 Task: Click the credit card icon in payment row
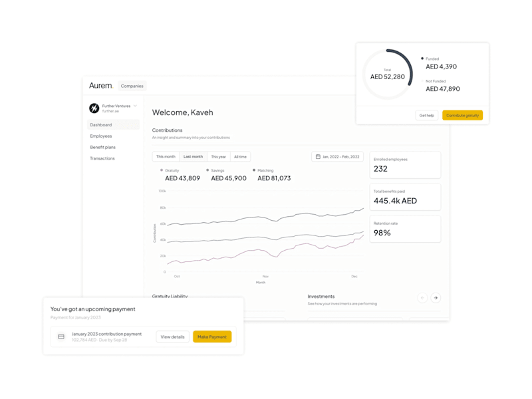(x=61, y=336)
